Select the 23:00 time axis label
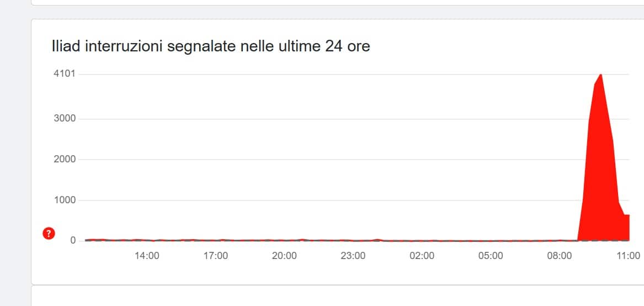Screen dimensions: 644x306 click(x=353, y=256)
